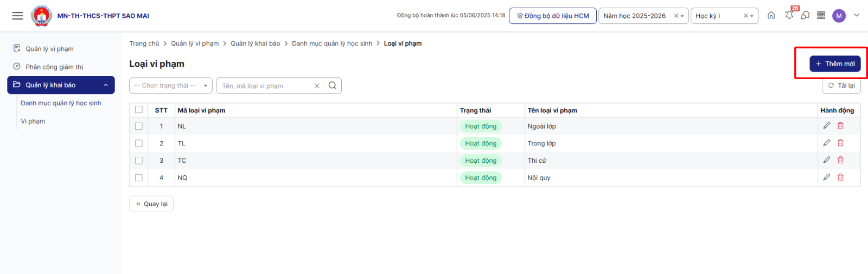Delete the NQ row trash icon
868x274 pixels.
coord(840,177)
